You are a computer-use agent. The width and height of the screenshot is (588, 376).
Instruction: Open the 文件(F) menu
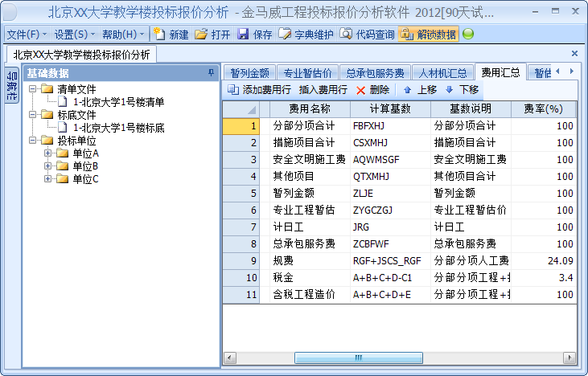pos(26,35)
